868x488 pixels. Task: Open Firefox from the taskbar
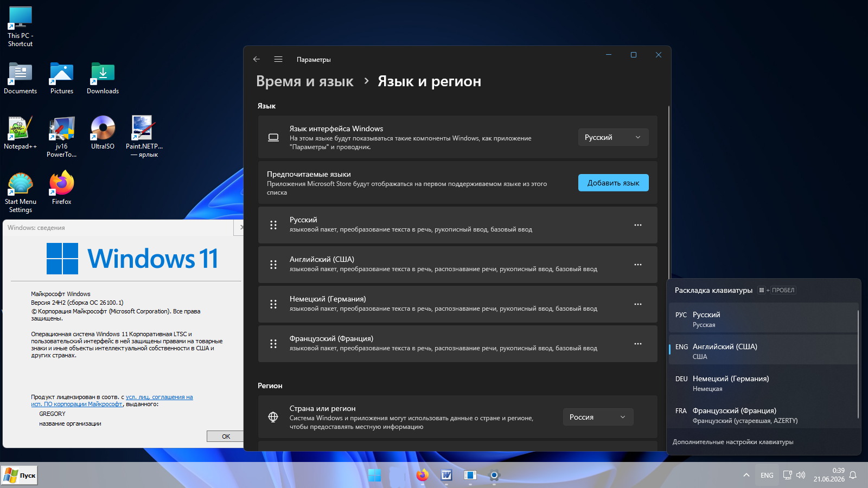(x=422, y=476)
